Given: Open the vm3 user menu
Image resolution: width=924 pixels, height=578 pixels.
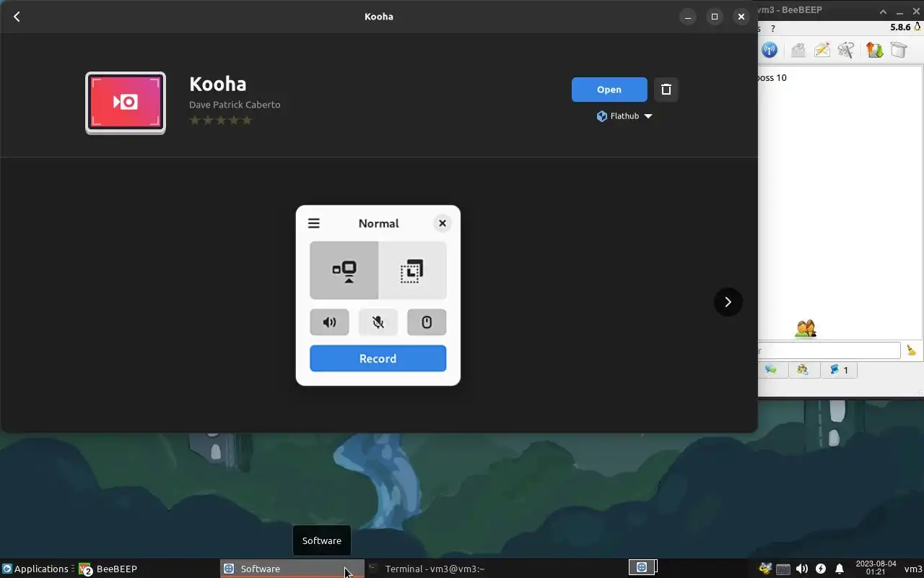Looking at the screenshot, I should pos(913,569).
